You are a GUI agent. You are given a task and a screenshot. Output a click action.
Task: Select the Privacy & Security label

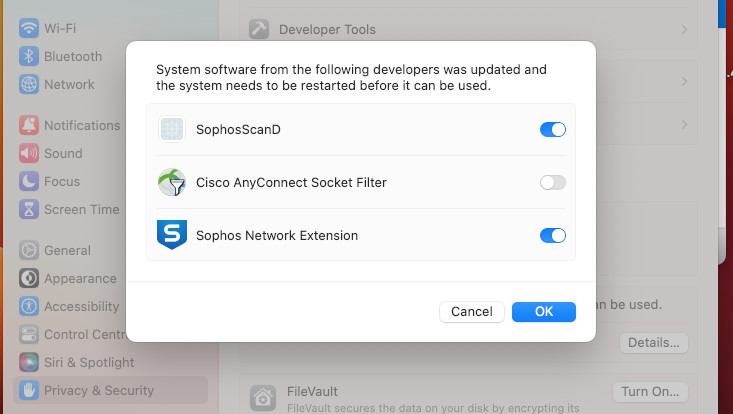pyautogui.click(x=99, y=391)
